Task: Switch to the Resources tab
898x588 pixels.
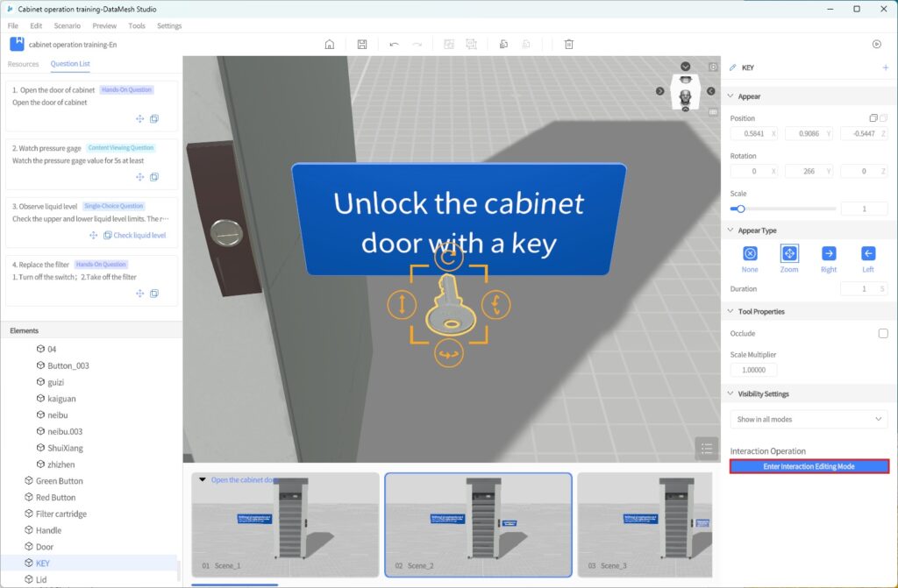Action: (x=24, y=64)
